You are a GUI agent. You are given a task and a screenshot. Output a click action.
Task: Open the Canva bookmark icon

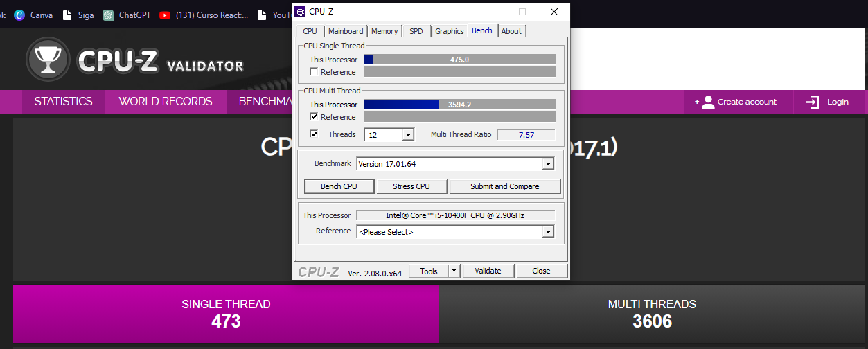click(19, 15)
